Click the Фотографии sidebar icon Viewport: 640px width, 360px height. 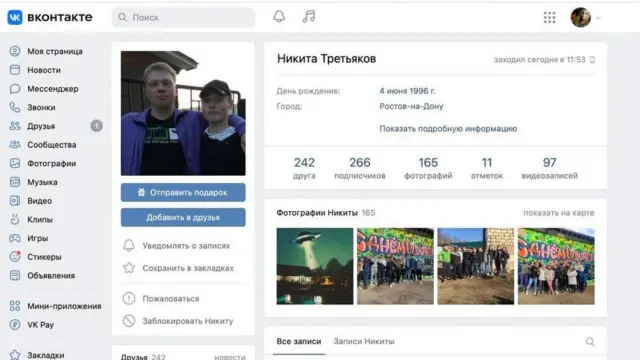(x=15, y=163)
